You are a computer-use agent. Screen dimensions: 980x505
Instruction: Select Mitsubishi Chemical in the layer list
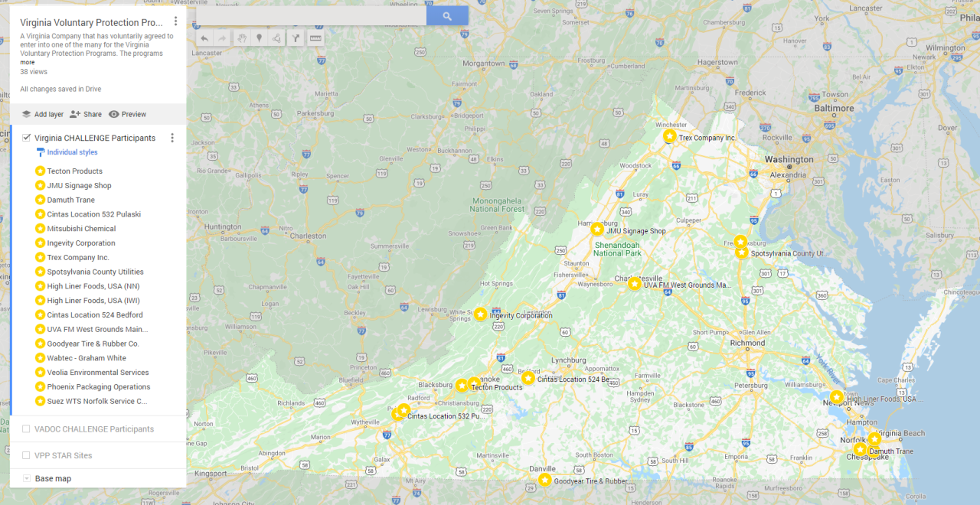(81, 229)
